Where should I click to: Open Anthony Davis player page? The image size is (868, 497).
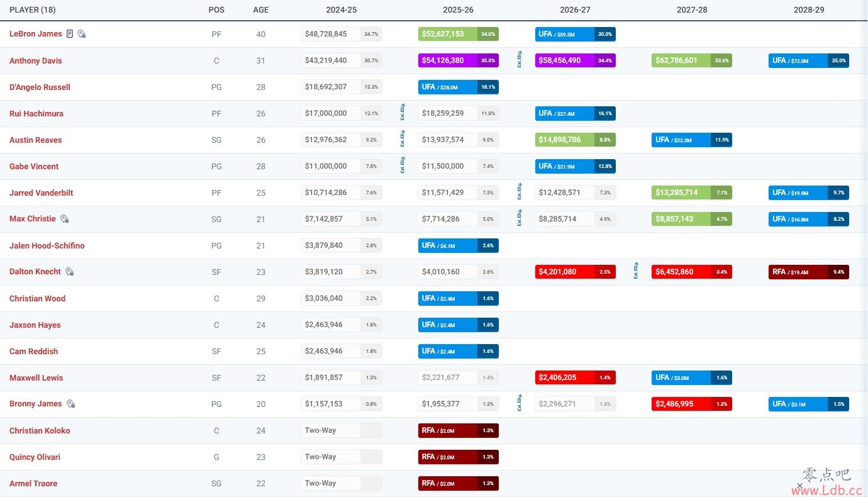[36, 61]
